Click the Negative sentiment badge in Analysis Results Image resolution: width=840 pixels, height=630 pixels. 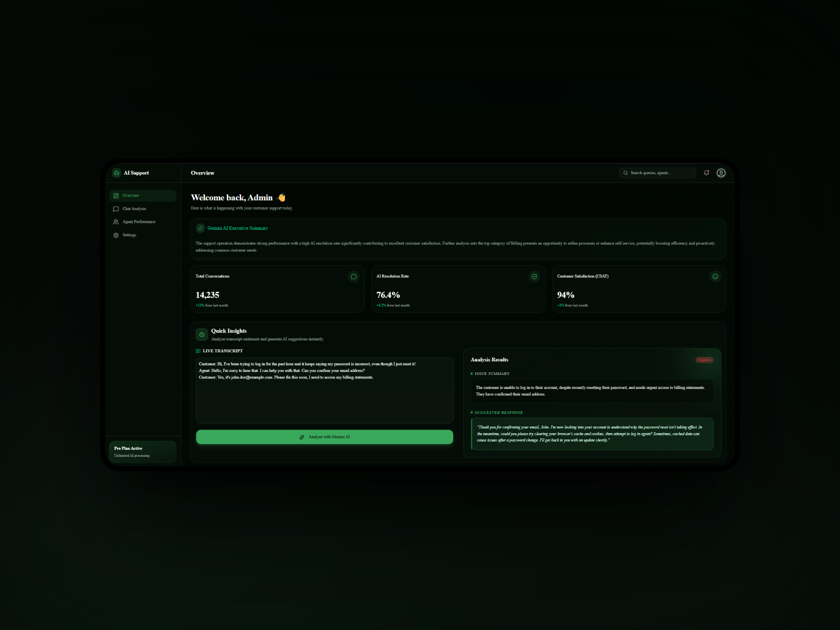pyautogui.click(x=704, y=360)
